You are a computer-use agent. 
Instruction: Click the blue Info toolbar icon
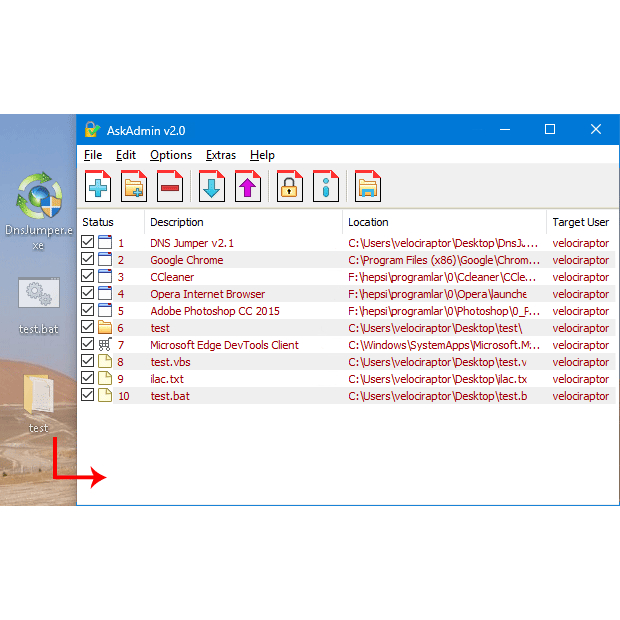[326, 186]
